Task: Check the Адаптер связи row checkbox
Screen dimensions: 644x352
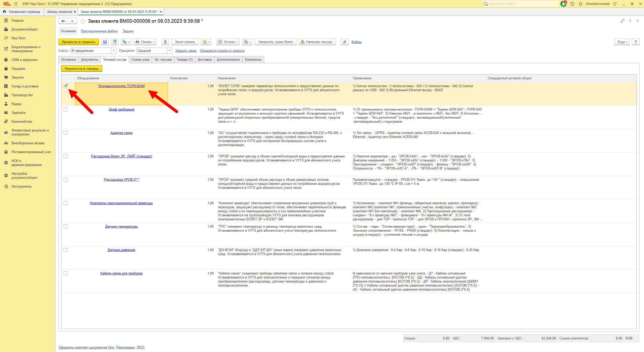Action: click(66, 133)
